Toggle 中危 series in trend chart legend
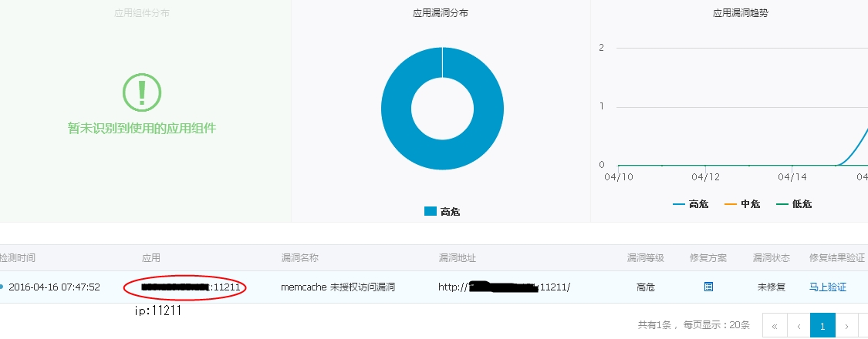 click(741, 204)
